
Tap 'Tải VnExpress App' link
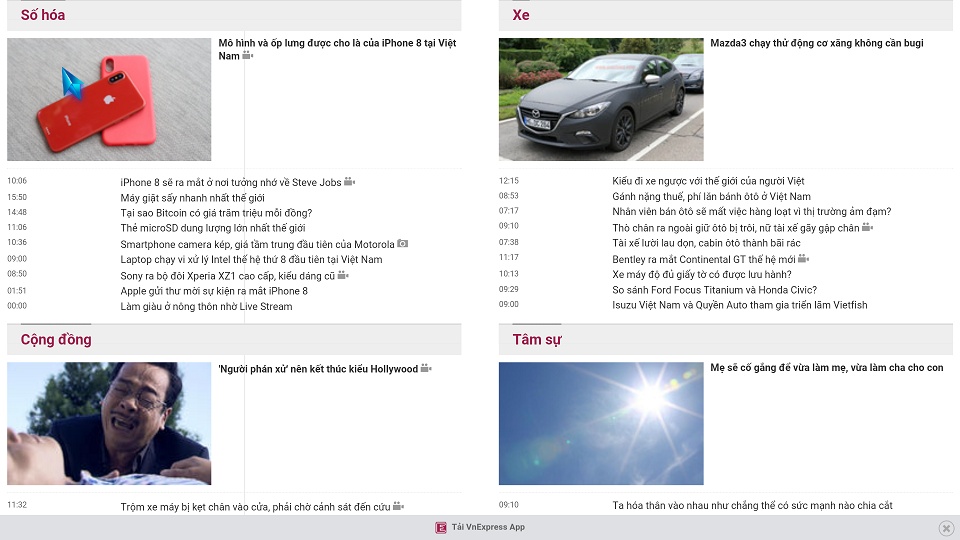488,527
